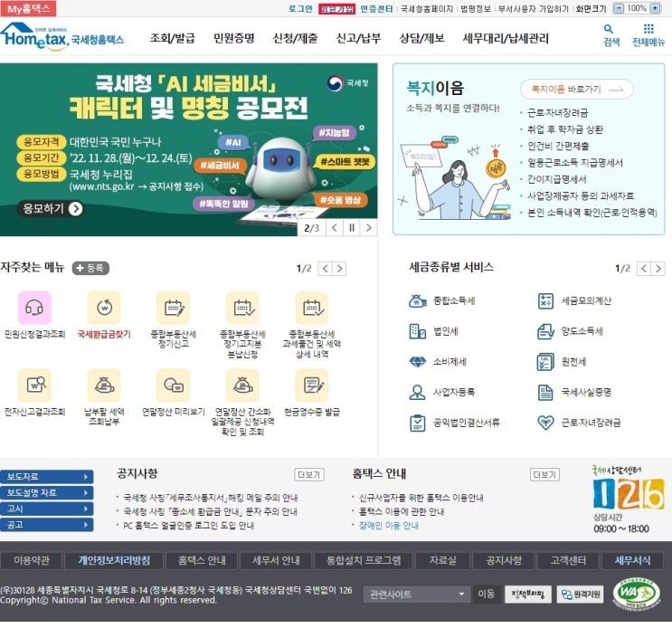Click the My홈택스 tab
Viewport: 672px width, 628px height.
[x=28, y=8]
